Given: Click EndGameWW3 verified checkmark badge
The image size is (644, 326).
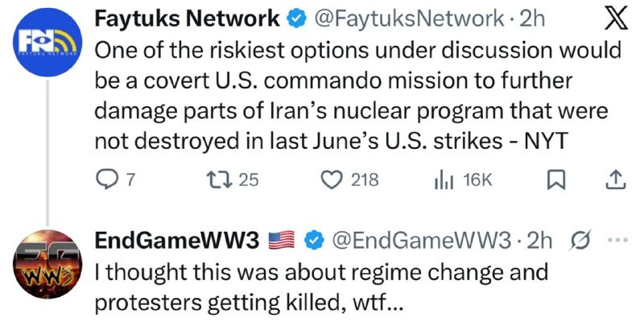Looking at the screenshot, I should tap(317, 240).
